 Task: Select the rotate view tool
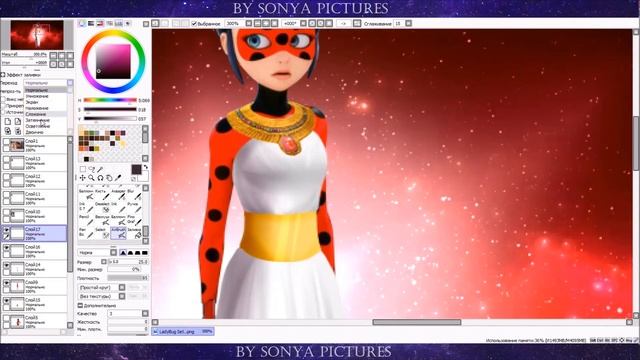point(100,178)
